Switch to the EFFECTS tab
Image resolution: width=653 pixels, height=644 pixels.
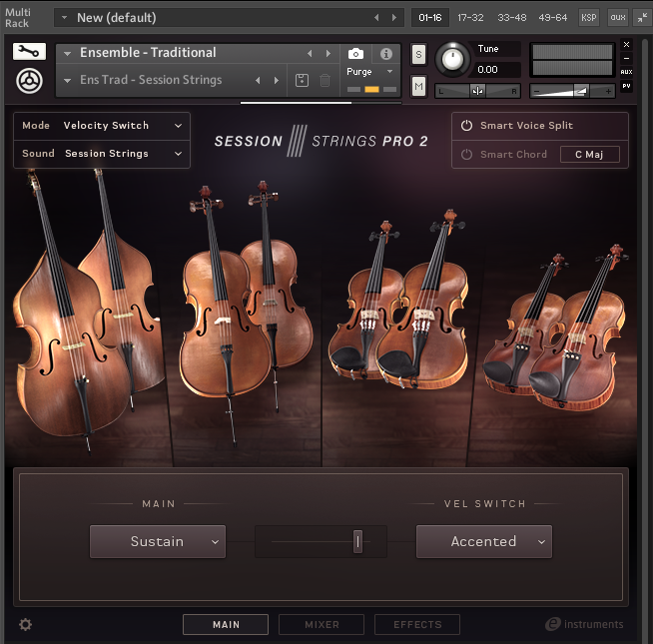pos(417,624)
